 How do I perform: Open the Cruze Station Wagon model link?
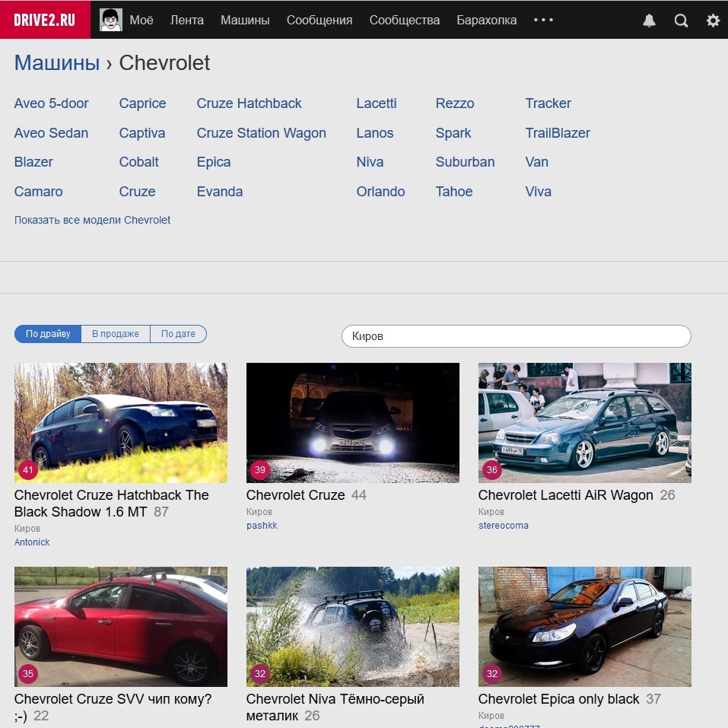(x=262, y=133)
